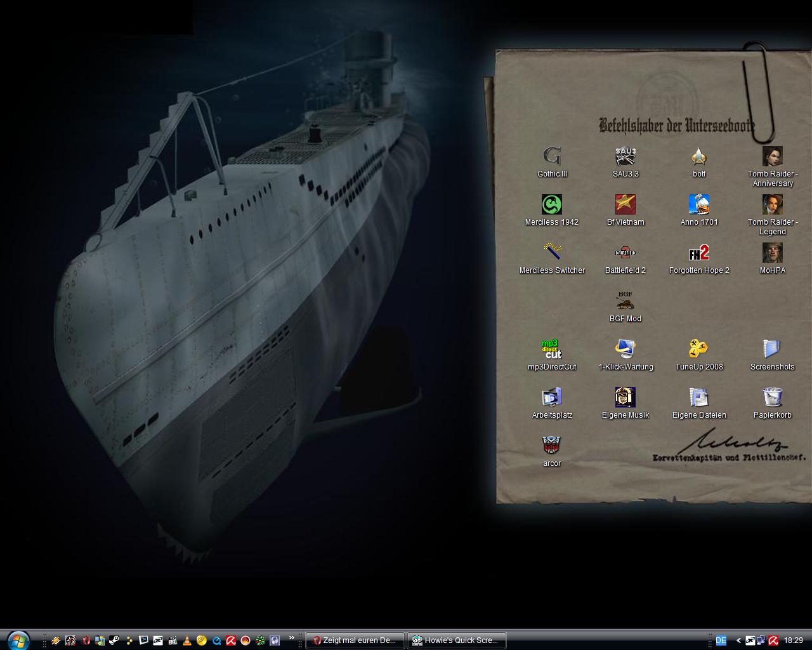Launch ICQ flower icon in quick launch
Viewport: 812px width, 650px height.
(260, 640)
